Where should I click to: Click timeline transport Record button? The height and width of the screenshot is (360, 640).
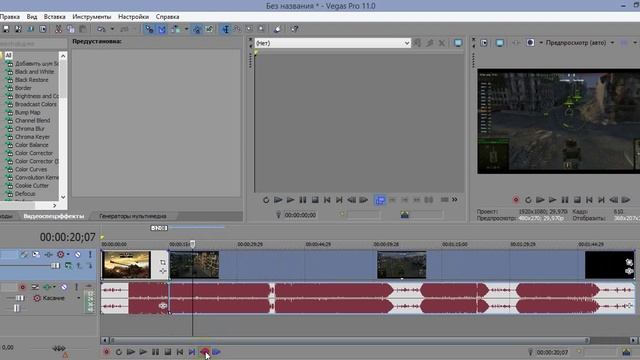point(107,352)
